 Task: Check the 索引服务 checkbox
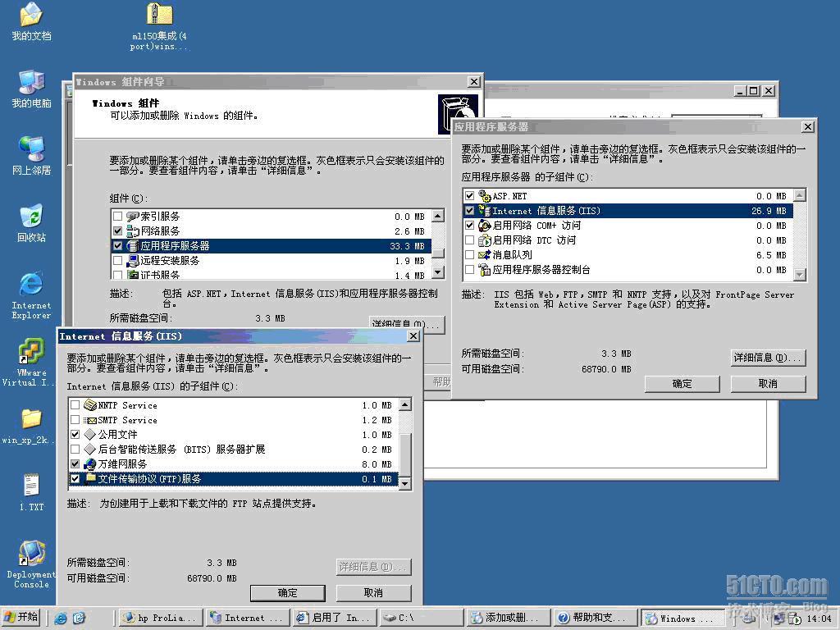click(x=118, y=217)
